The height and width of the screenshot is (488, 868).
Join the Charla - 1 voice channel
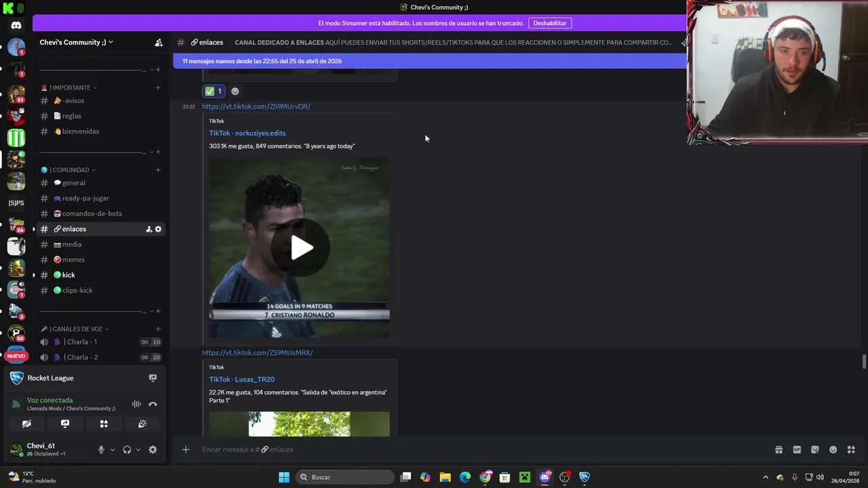point(100,342)
